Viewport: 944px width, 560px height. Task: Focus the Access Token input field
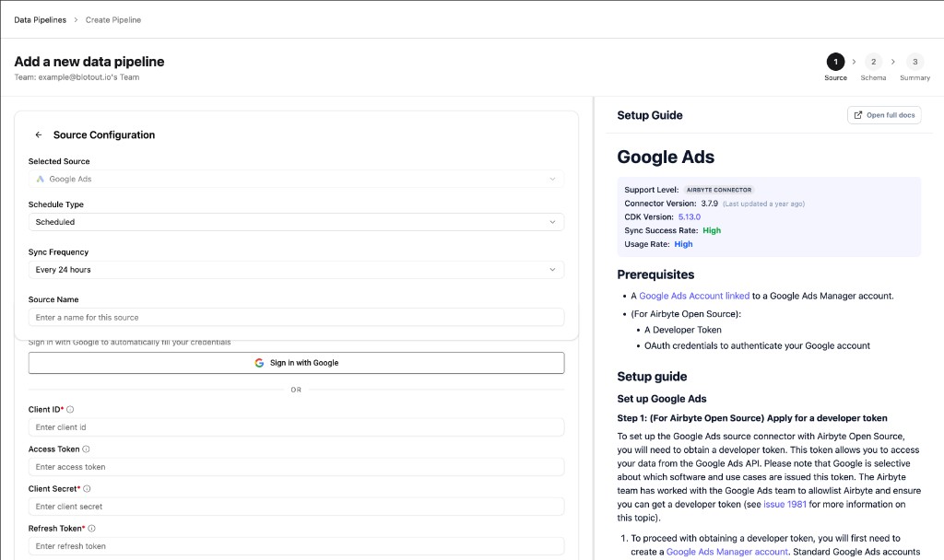296,467
